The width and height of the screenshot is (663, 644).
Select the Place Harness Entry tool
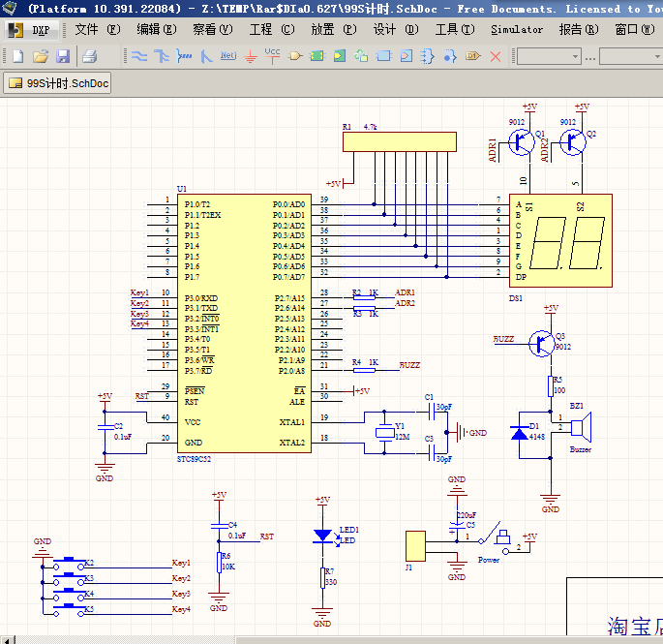(450, 56)
